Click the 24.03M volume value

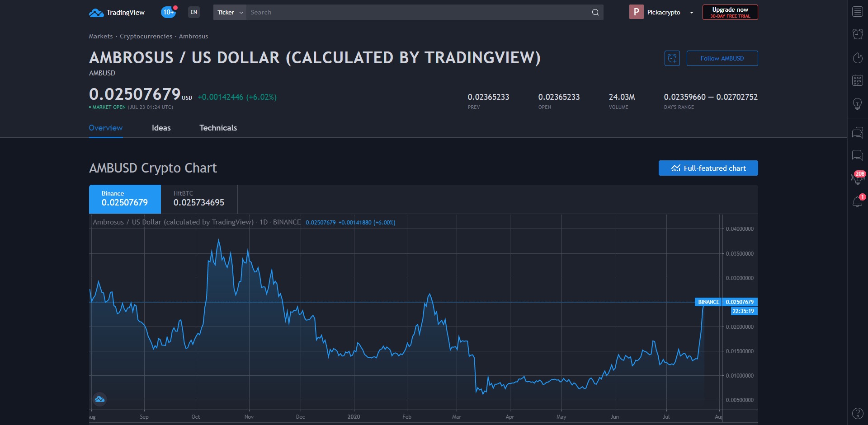click(x=622, y=97)
